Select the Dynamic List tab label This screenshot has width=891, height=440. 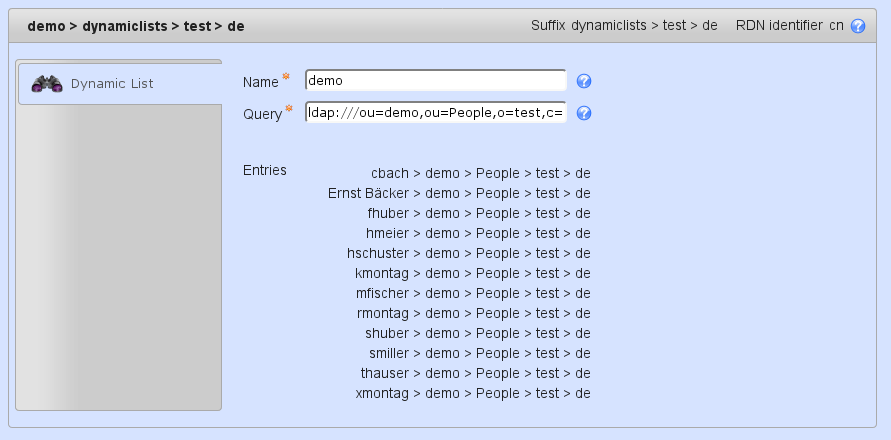pos(112,84)
